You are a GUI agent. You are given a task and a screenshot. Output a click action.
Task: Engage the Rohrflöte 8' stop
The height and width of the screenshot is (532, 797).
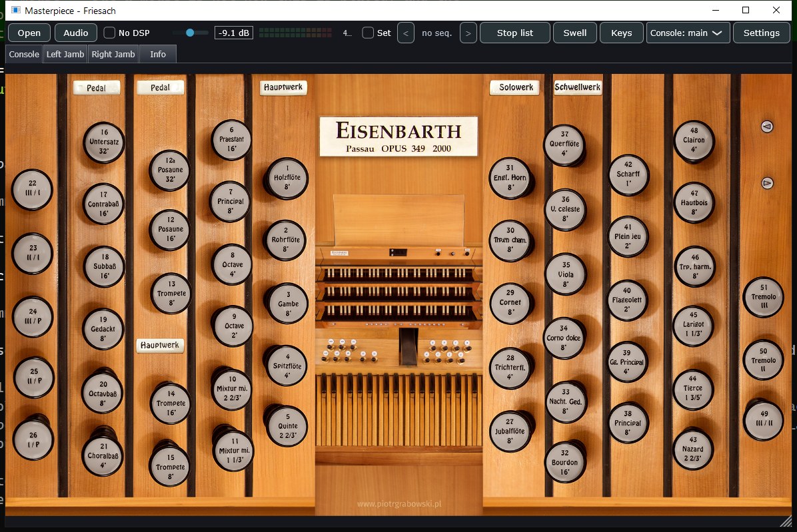[286, 240]
